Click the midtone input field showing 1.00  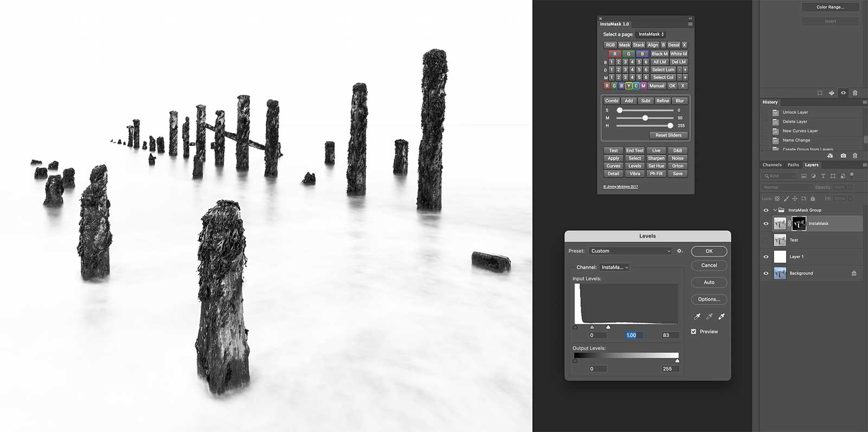tap(634, 335)
